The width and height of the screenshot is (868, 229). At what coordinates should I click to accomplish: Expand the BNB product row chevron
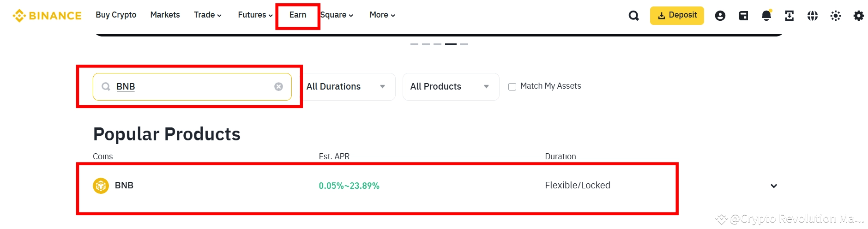coord(773,186)
